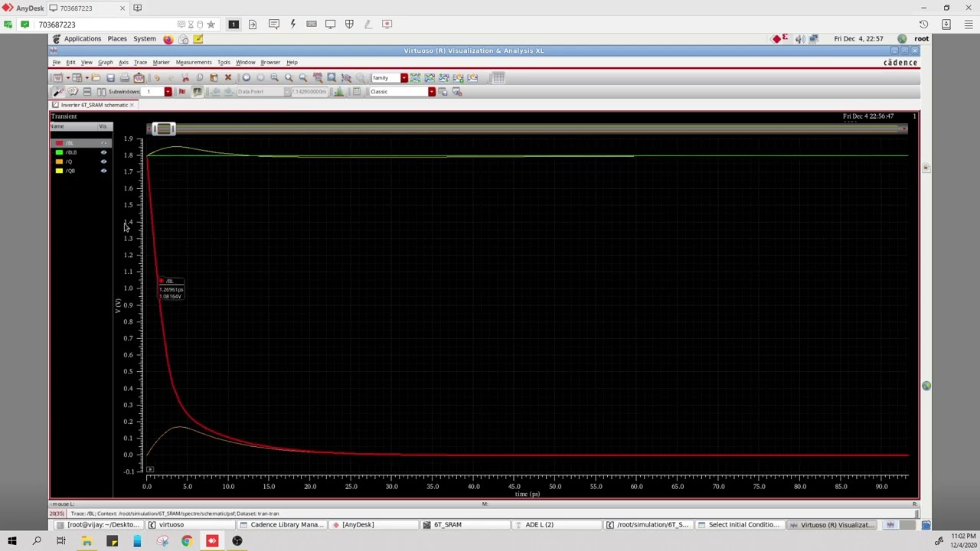Screen dimensions: 980x551
Task: Open the Trace menu
Action: (x=140, y=63)
